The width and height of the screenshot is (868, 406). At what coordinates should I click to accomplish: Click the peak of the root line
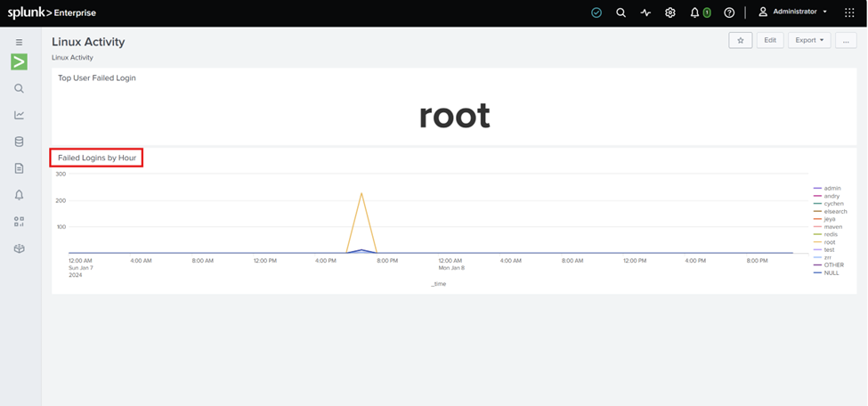tap(361, 193)
